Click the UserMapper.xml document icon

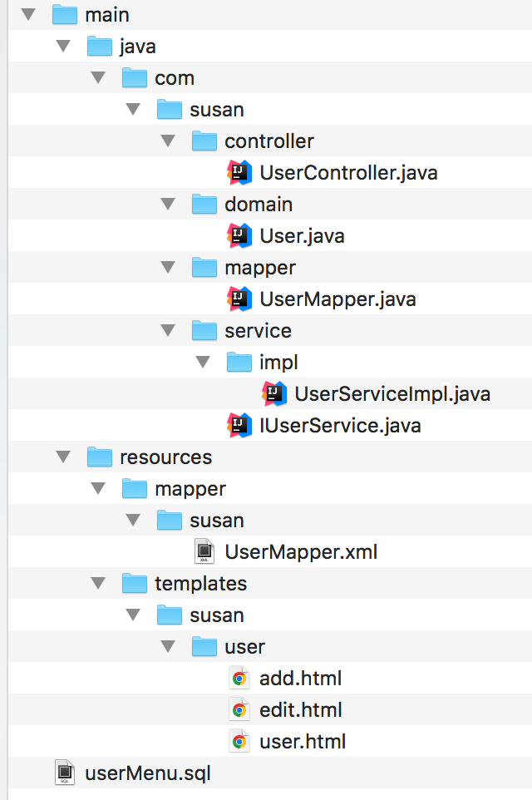[x=204, y=551]
